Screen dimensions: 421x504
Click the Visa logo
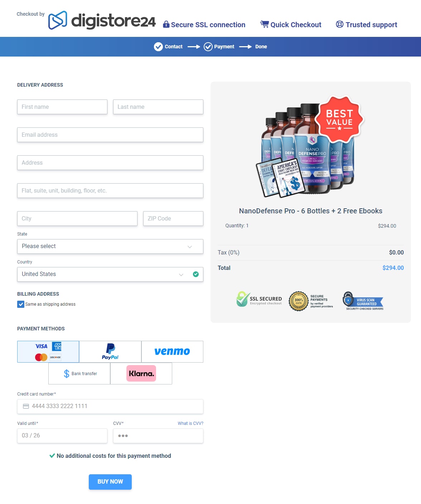(42, 346)
